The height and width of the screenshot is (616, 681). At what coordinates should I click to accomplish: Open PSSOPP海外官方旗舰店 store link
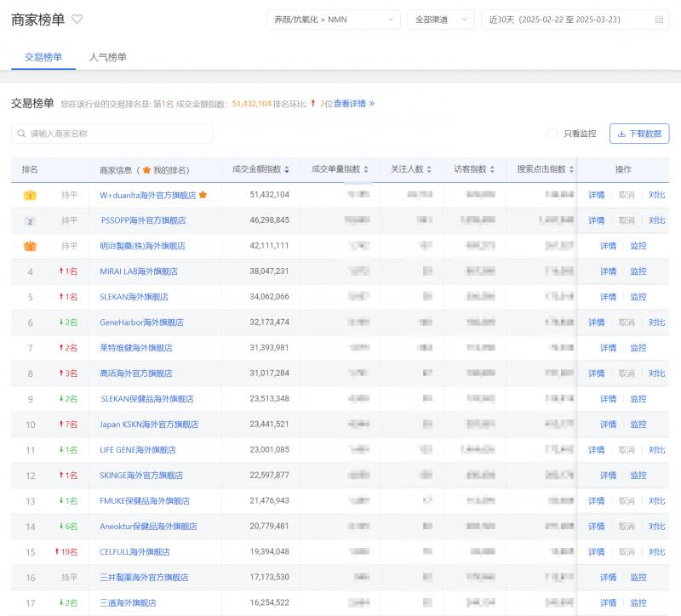pyautogui.click(x=143, y=220)
